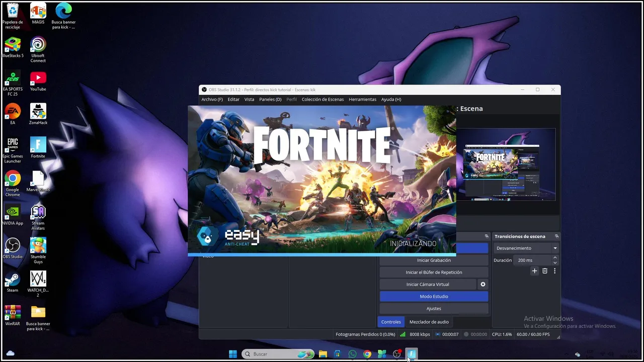Select the Steam desktop icon

coord(13,282)
